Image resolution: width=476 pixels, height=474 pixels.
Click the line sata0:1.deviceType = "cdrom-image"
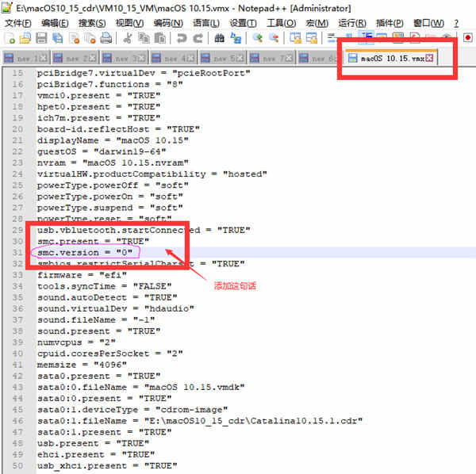tap(132, 410)
